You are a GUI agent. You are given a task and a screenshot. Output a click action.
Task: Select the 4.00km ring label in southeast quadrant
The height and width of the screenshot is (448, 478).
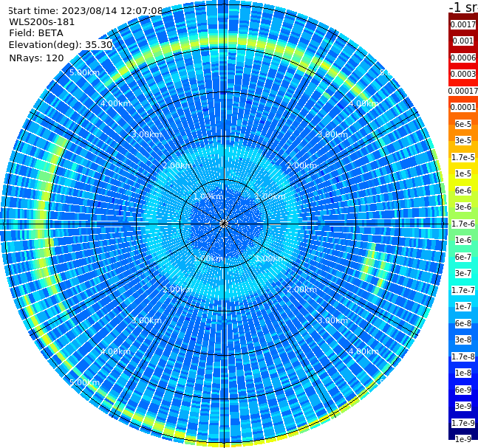363,351
